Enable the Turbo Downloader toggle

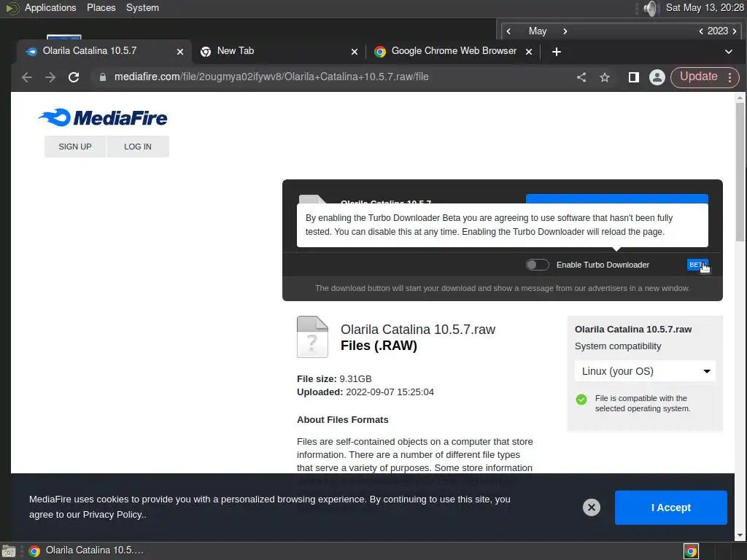tap(538, 265)
